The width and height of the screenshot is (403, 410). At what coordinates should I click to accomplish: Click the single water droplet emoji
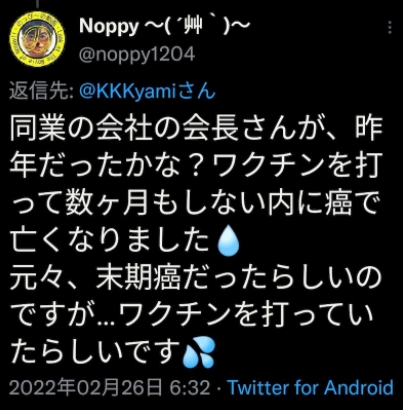pos(228,240)
